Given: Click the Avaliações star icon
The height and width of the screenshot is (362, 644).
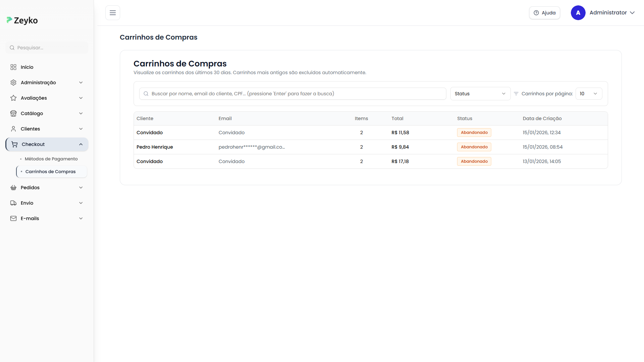Looking at the screenshot, I should 13,98.
